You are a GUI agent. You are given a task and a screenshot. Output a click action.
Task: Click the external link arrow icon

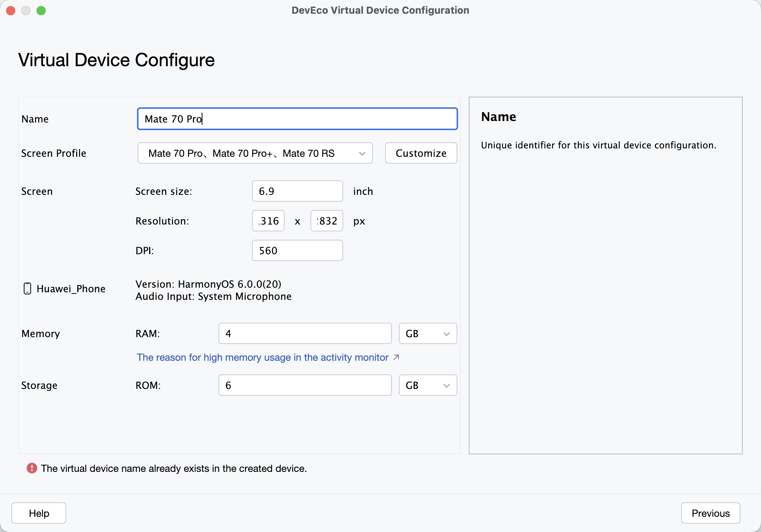(x=396, y=357)
